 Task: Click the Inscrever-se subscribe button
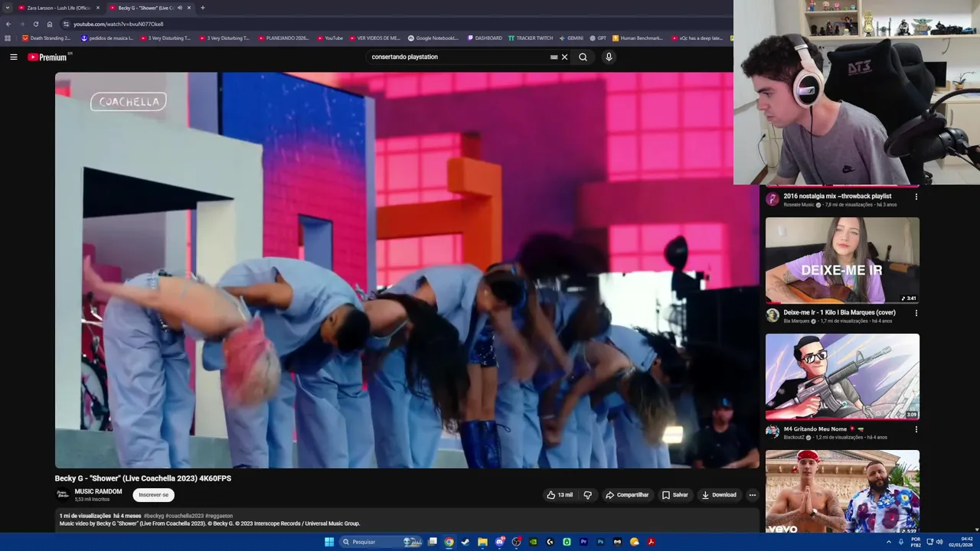tap(153, 495)
